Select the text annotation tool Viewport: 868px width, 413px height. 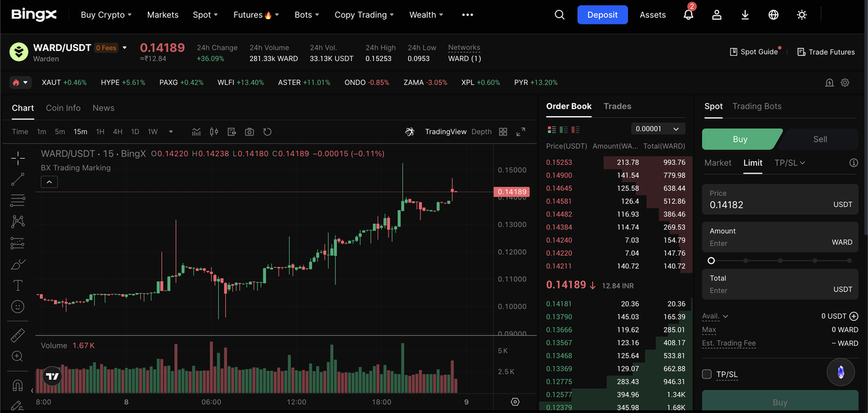click(18, 286)
